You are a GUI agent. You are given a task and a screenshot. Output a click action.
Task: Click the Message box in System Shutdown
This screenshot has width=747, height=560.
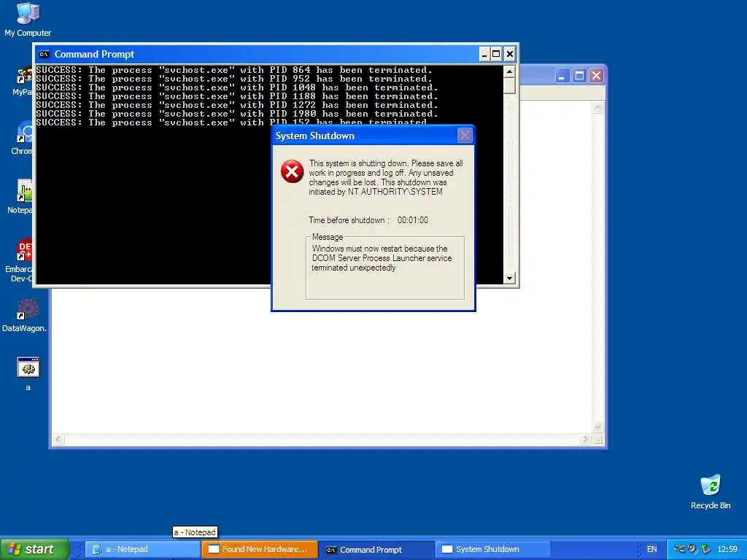(x=385, y=268)
